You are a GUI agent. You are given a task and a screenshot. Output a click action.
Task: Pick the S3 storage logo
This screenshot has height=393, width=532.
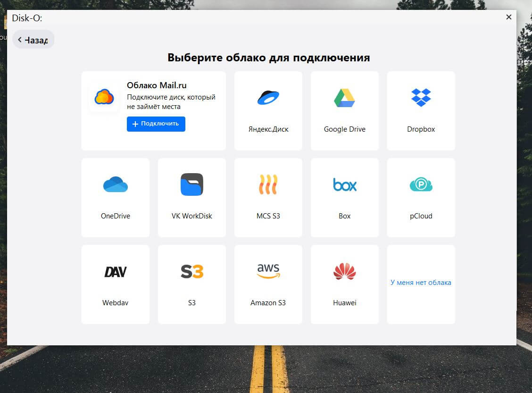point(191,271)
